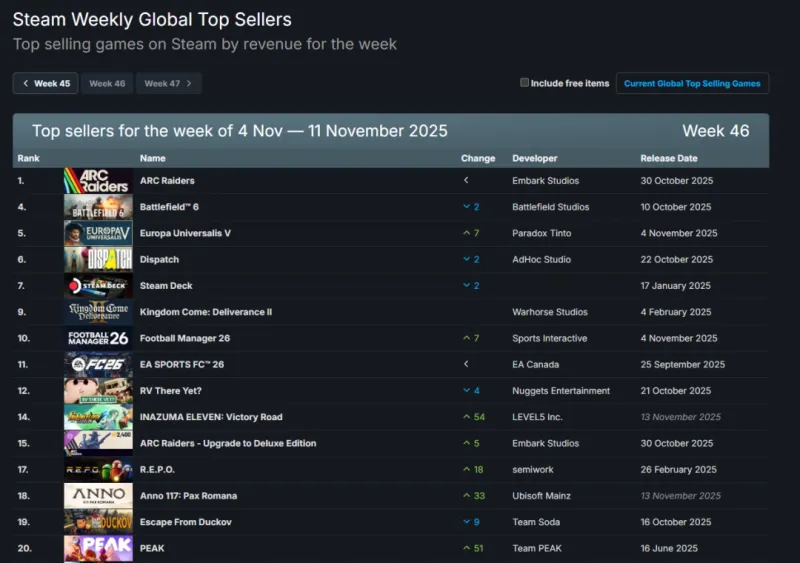
Task: Click the Steam Deck product image
Action: (98, 286)
